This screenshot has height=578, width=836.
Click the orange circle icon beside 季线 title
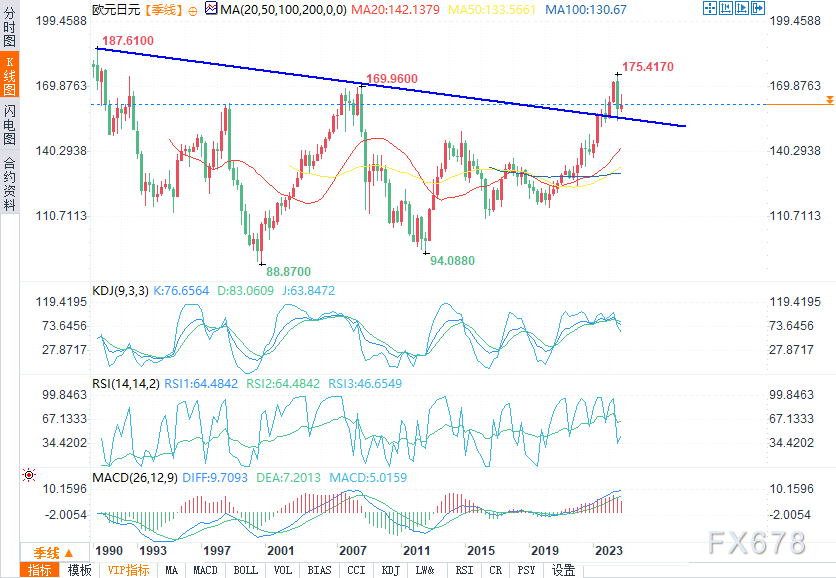[x=193, y=11]
